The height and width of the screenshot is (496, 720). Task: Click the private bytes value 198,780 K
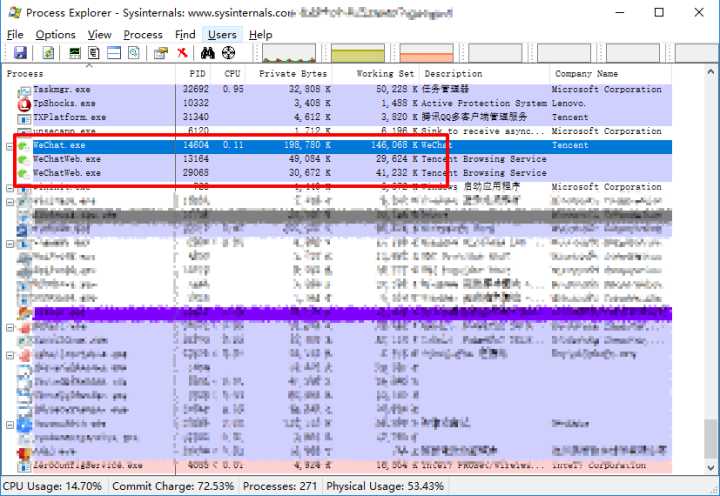tap(307, 145)
